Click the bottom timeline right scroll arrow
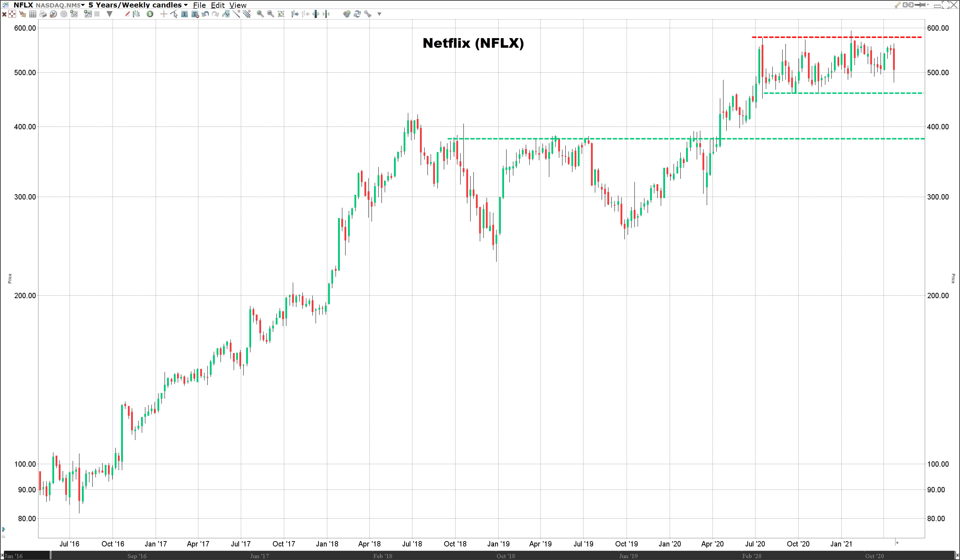Viewport: 960px width, 560px height. (958, 555)
